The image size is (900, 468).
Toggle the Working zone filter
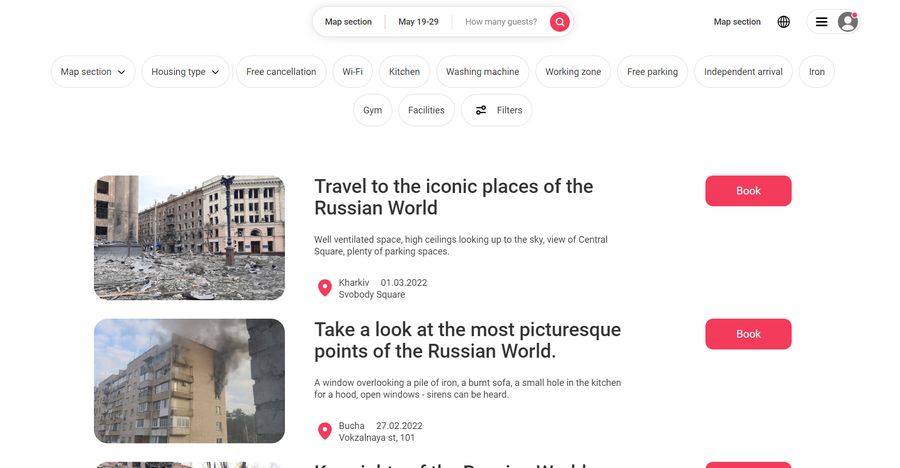(x=573, y=72)
